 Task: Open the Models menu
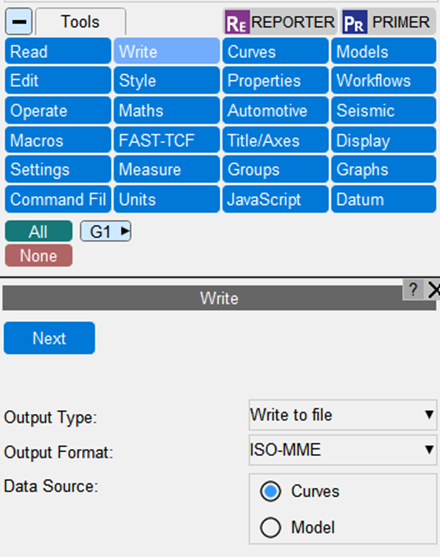pyautogui.click(x=384, y=52)
